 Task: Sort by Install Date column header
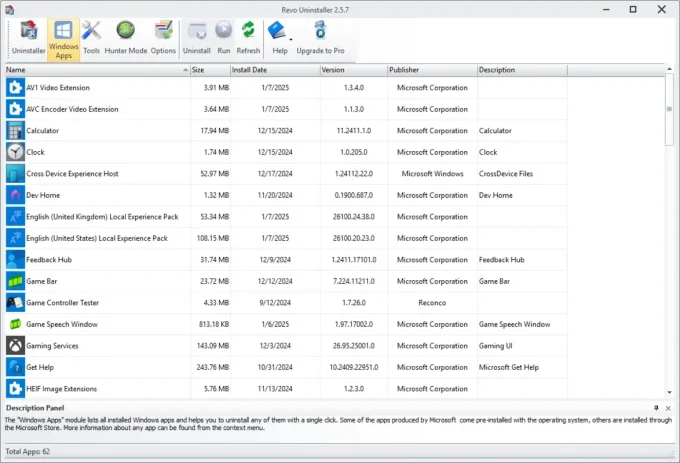[274, 70]
